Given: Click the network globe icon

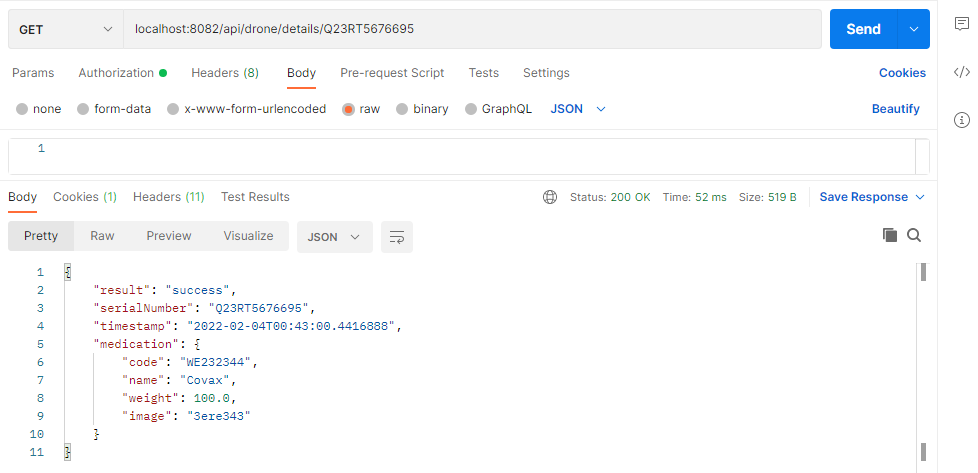Looking at the screenshot, I should pyautogui.click(x=550, y=197).
